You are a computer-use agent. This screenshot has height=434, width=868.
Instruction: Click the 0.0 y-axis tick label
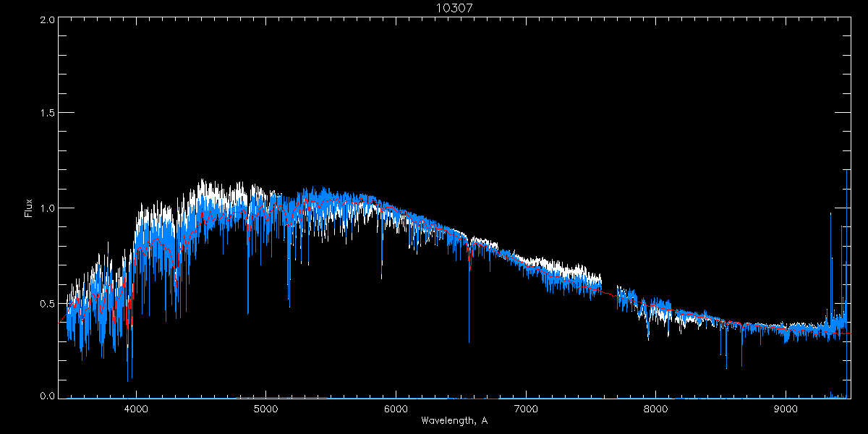coord(46,396)
